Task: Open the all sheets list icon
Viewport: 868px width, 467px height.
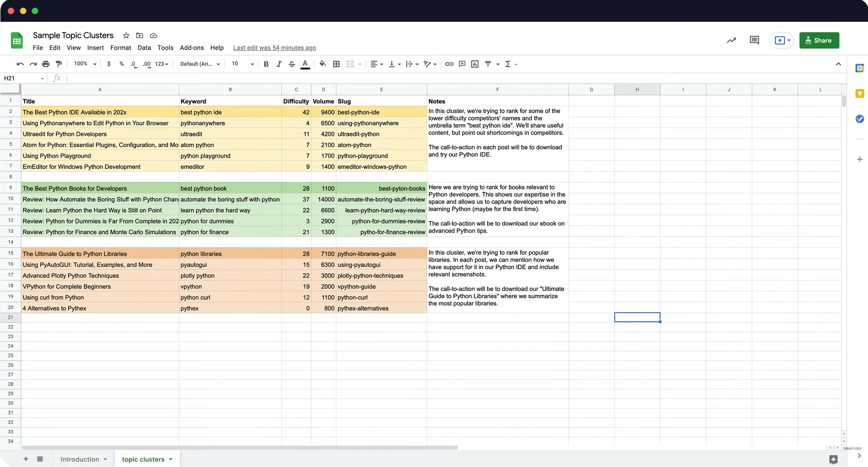Action: 40,459
